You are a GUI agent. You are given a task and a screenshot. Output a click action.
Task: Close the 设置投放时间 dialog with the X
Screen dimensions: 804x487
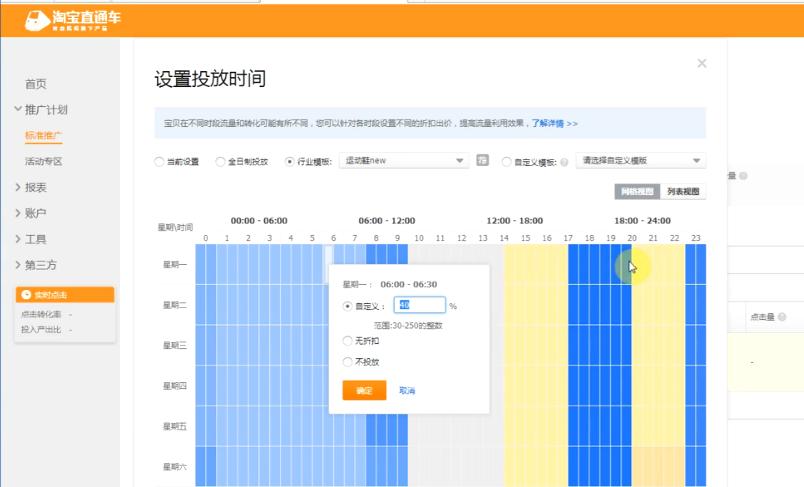click(701, 63)
